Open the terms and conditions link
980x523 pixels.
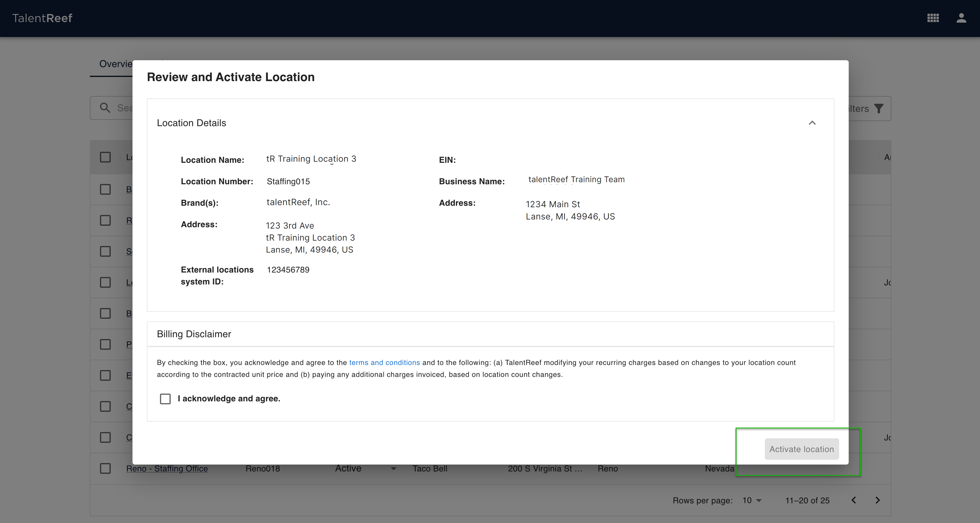click(x=384, y=363)
